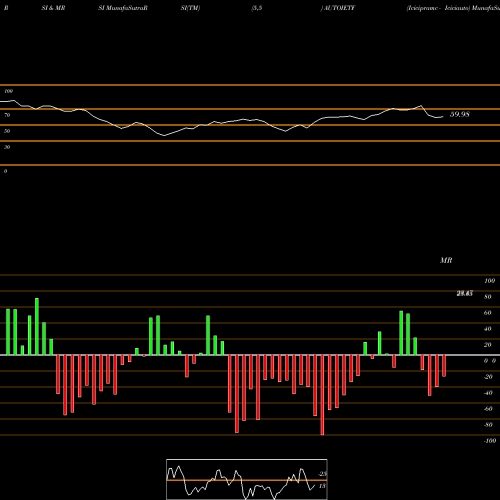Click the RSI current value 59.98
The image size is (500, 500).
(x=460, y=114)
